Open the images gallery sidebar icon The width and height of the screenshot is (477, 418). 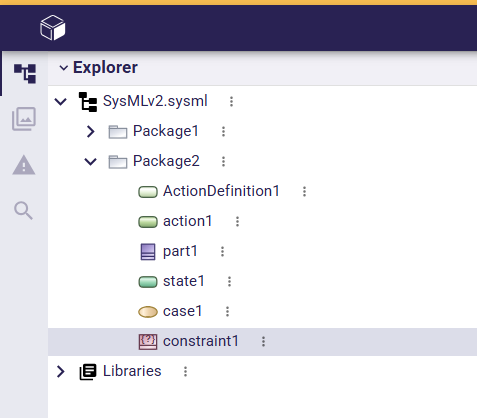[x=24, y=119]
